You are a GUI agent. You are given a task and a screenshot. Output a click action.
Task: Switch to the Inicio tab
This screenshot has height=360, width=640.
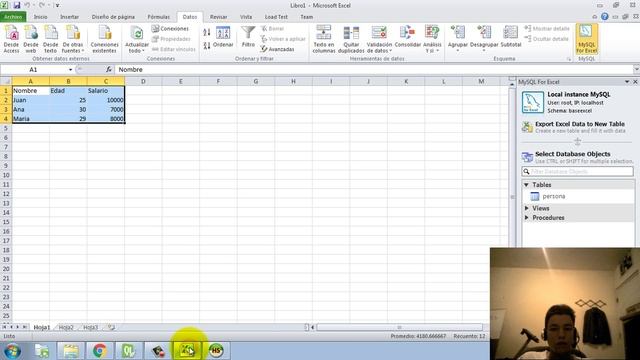click(40, 17)
